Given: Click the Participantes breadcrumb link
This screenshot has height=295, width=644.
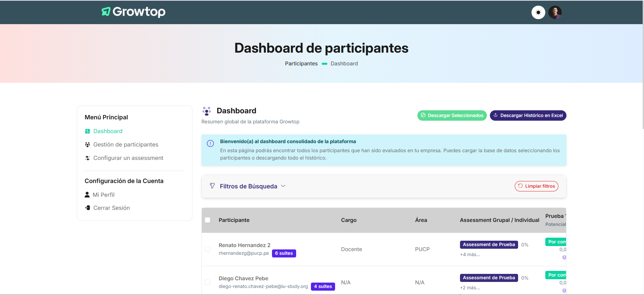Looking at the screenshot, I should point(301,64).
